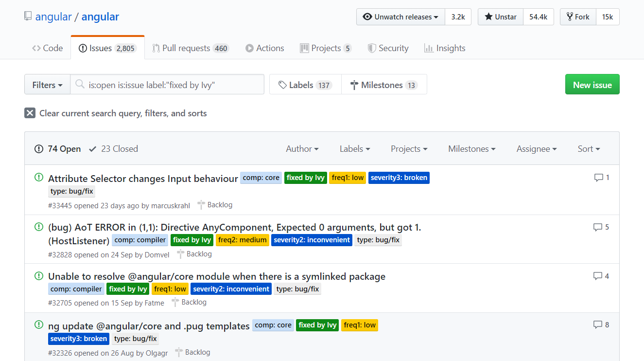Click the Backlog milestone of issue #32326
The image size is (644, 361).
click(x=192, y=352)
